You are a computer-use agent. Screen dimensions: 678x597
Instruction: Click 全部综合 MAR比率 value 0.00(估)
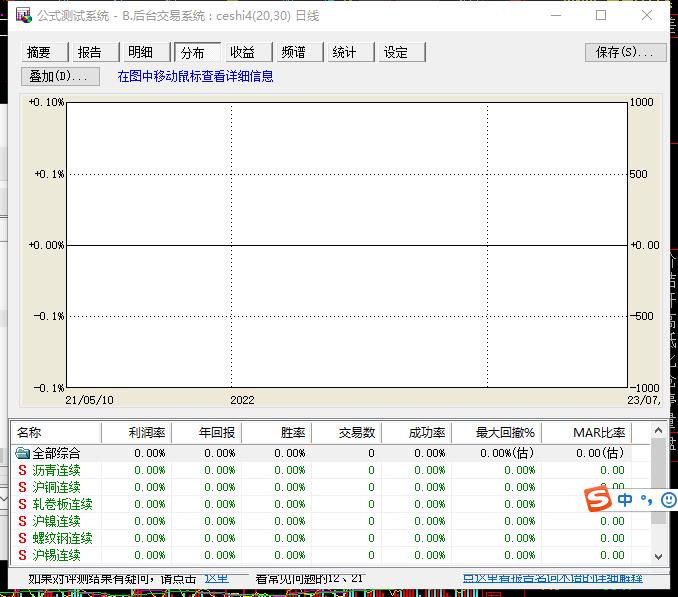600,453
